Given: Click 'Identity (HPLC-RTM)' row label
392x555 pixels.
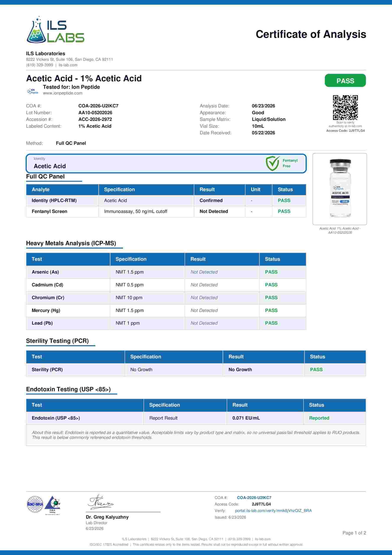Looking at the screenshot, I should click(x=54, y=200).
